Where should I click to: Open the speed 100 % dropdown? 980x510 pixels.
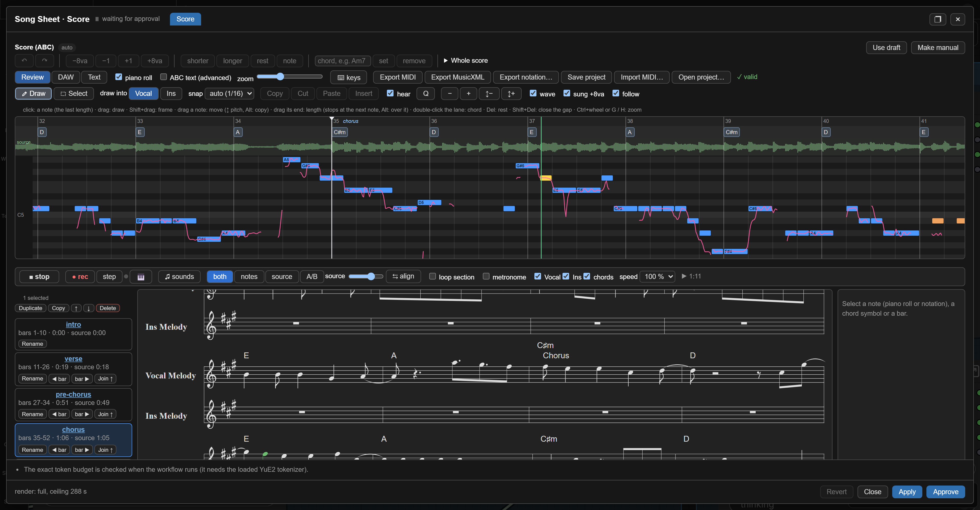[657, 277]
